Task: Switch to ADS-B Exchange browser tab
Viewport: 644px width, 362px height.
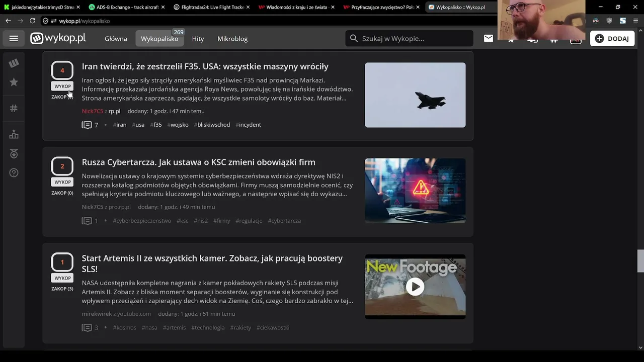Action: (x=127, y=7)
